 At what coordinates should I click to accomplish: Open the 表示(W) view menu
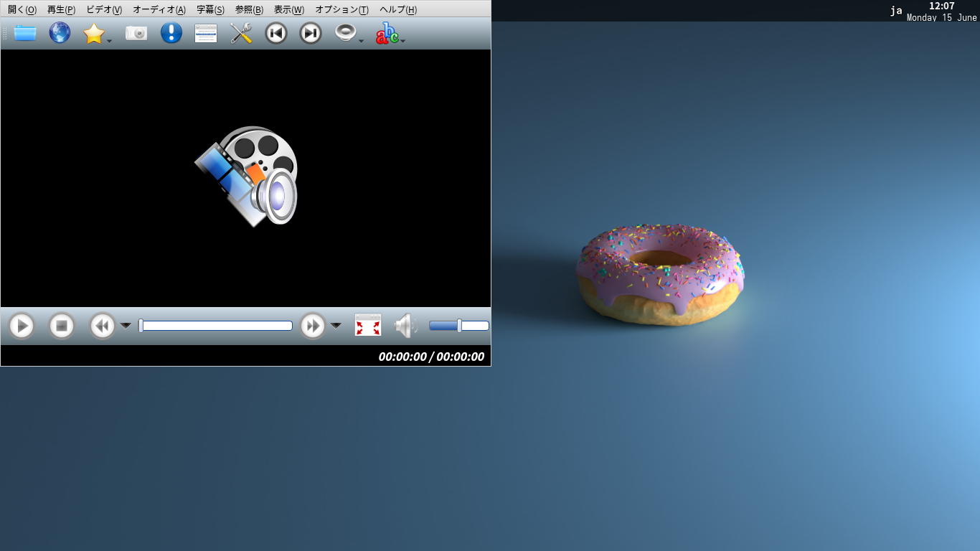pos(288,9)
